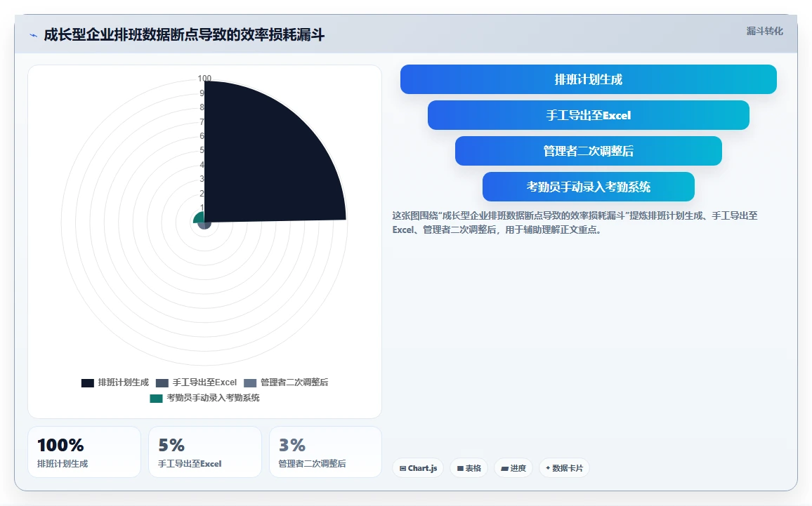Click the blue chart icon beside the title

34,35
